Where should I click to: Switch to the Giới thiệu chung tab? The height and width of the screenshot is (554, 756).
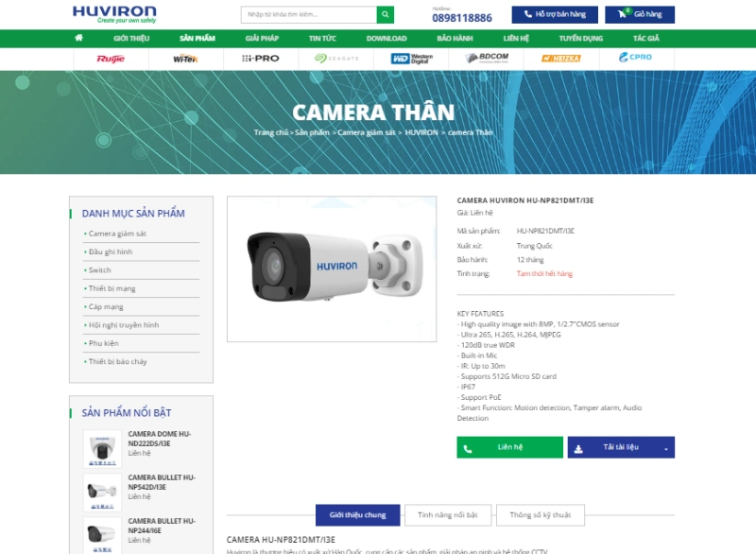[x=358, y=515]
